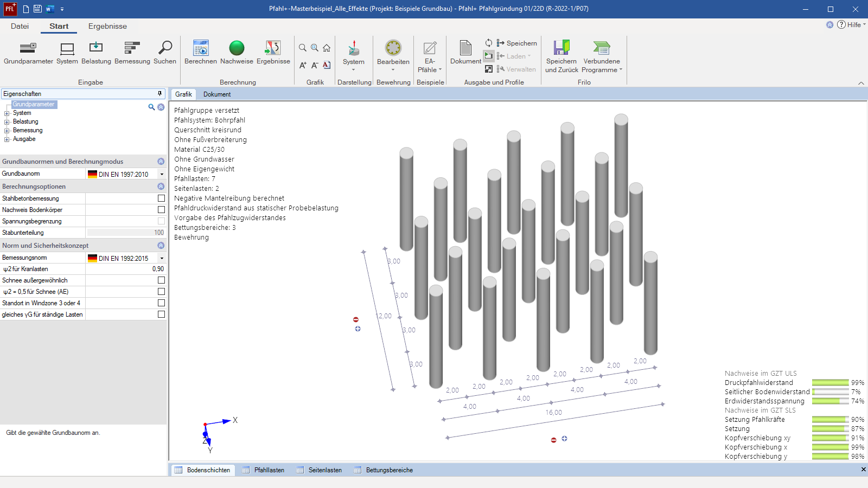Click Erdwiderstandsspannung 74% bar
The image size is (868, 488).
pyautogui.click(x=831, y=401)
